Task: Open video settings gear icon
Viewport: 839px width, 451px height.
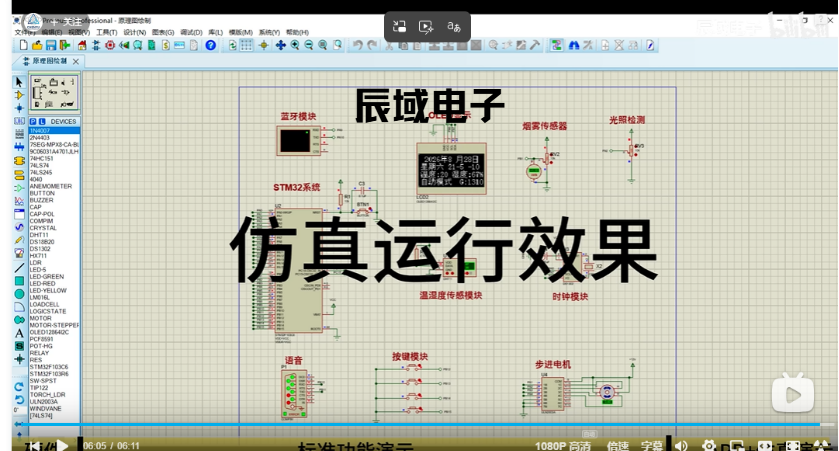Action: [x=708, y=446]
